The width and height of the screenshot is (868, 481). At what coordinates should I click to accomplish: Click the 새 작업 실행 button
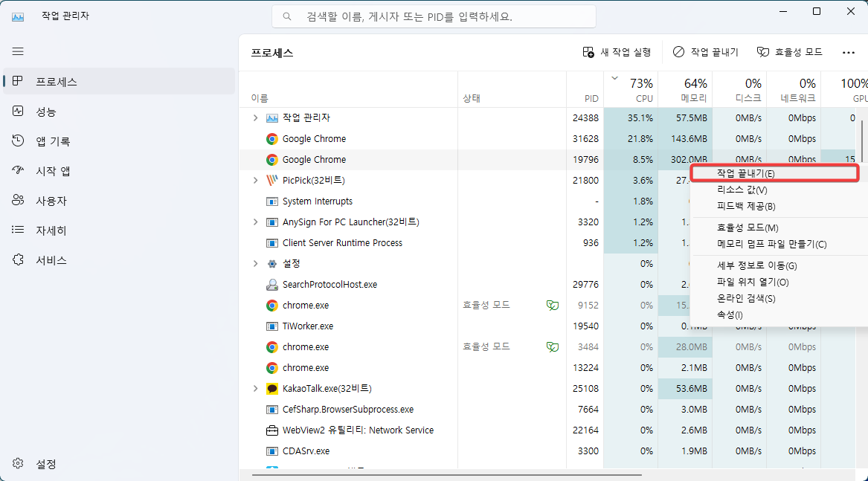(618, 51)
